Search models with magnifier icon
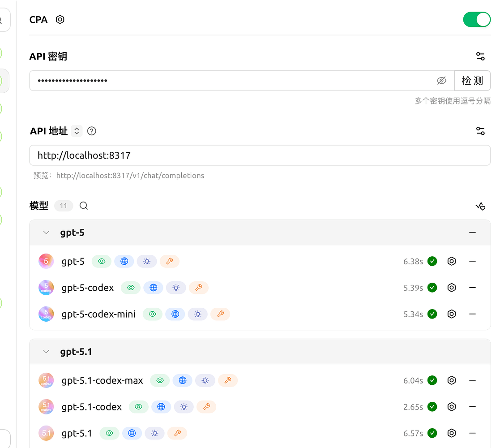 pyautogui.click(x=84, y=206)
